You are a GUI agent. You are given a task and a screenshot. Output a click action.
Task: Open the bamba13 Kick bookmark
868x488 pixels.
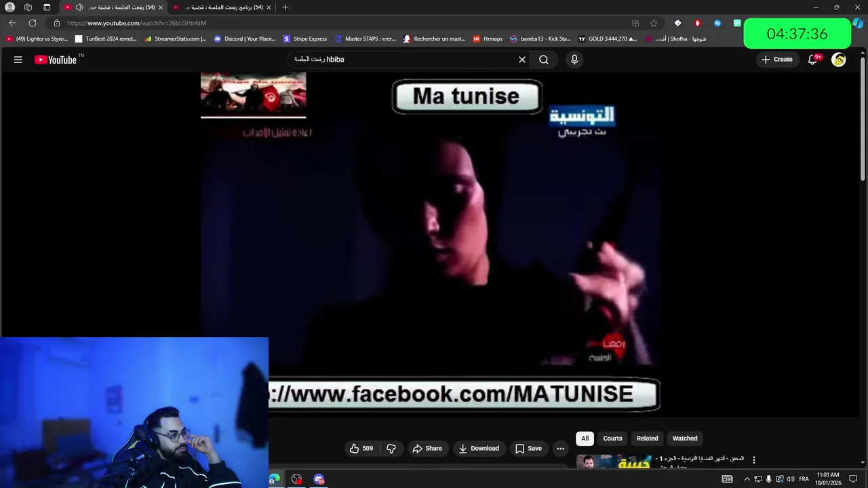click(x=540, y=39)
